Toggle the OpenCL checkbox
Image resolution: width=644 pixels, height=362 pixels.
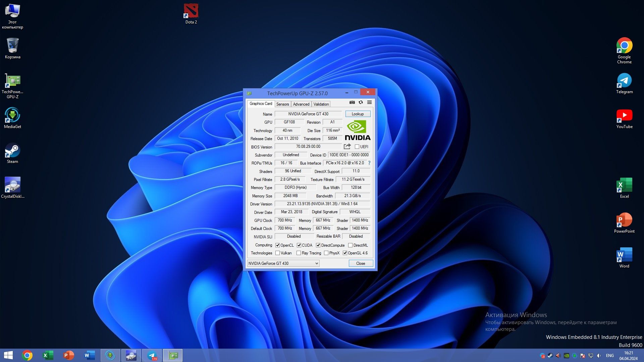tap(277, 245)
